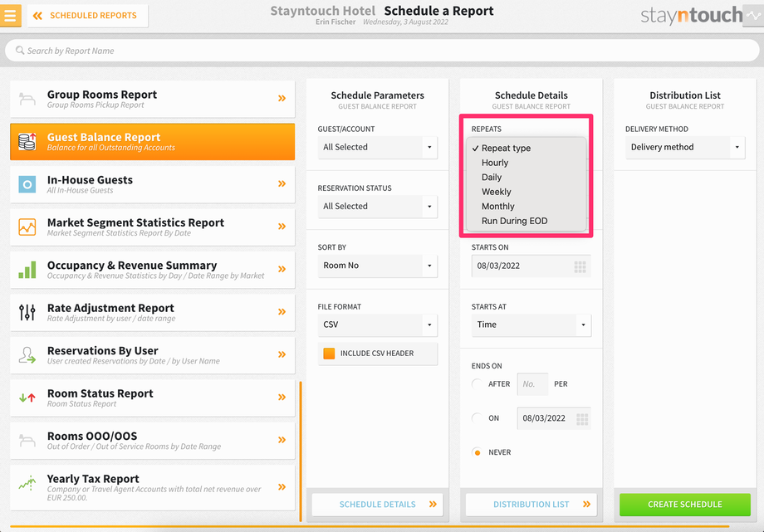Click the Rate Adjustment sliders icon
Screen dimensions: 764x532
[x=27, y=312]
